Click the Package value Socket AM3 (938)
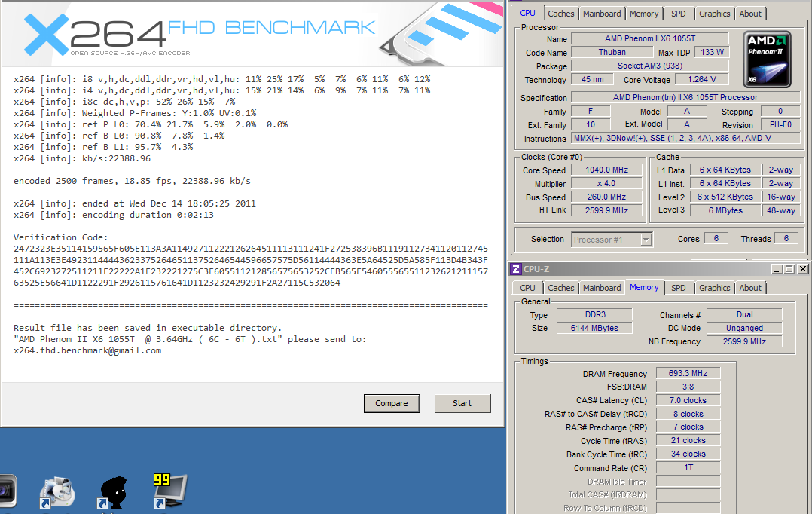The width and height of the screenshot is (812, 514). point(650,66)
